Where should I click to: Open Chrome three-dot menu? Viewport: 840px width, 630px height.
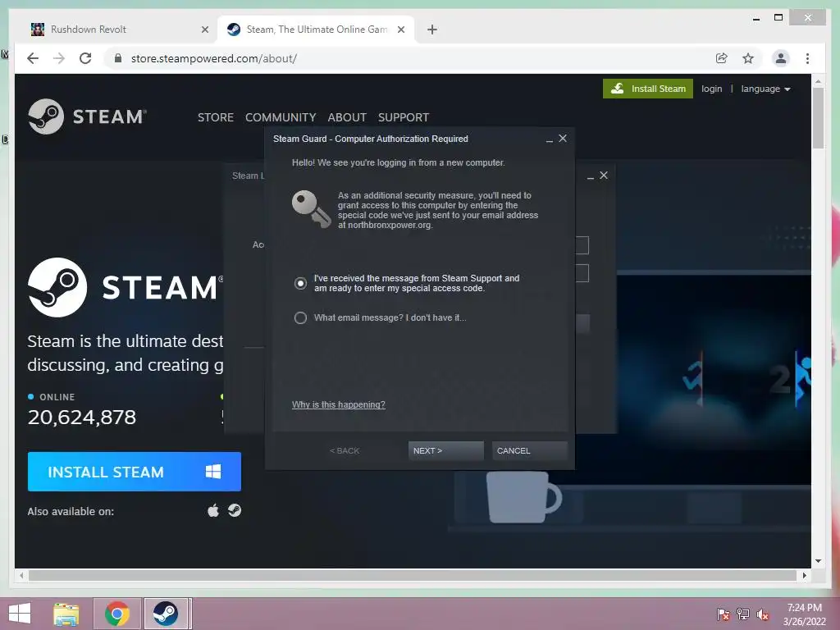(807, 58)
